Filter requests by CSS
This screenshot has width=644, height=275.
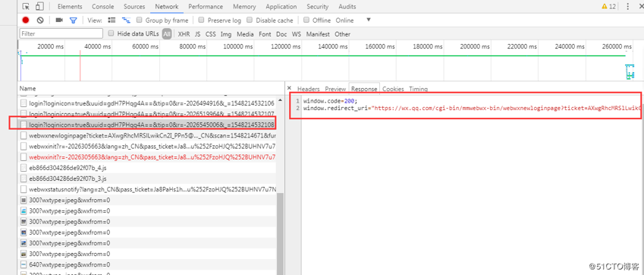211,34
